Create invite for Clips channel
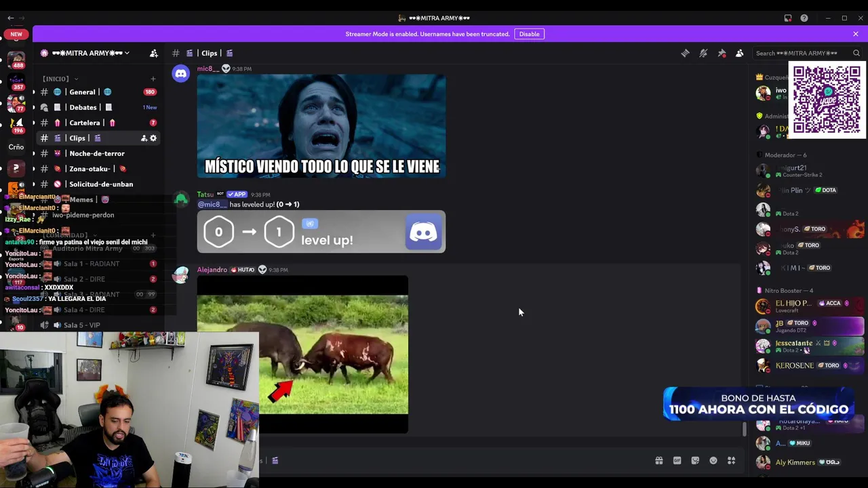 144,138
